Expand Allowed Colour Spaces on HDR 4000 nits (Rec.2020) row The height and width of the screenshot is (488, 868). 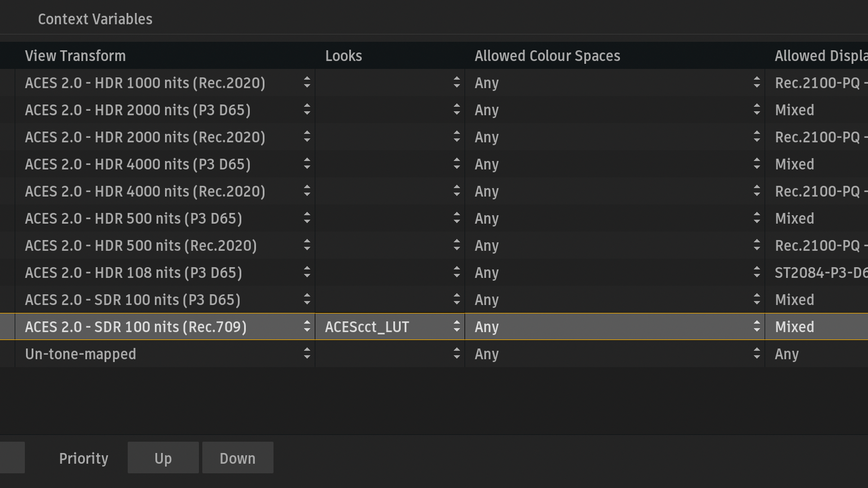(x=756, y=191)
